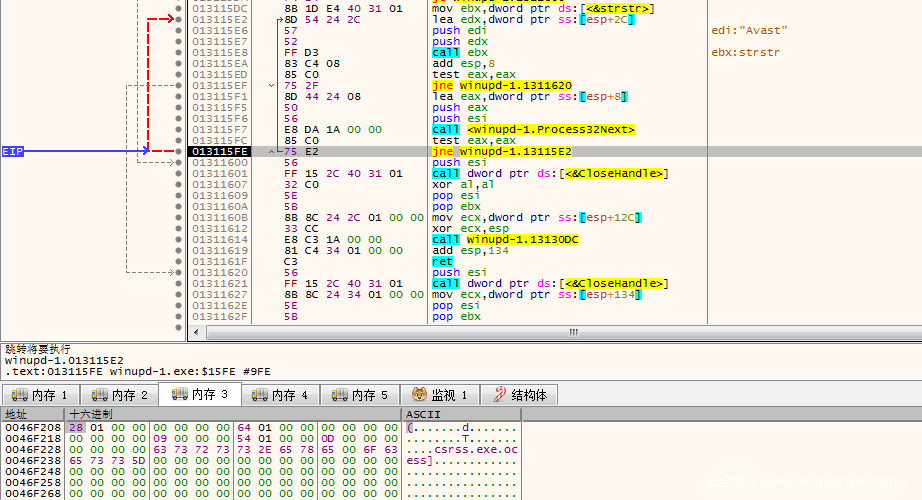Toggle breakpoint dot at address 013115F7
922x500 pixels.
(178, 129)
